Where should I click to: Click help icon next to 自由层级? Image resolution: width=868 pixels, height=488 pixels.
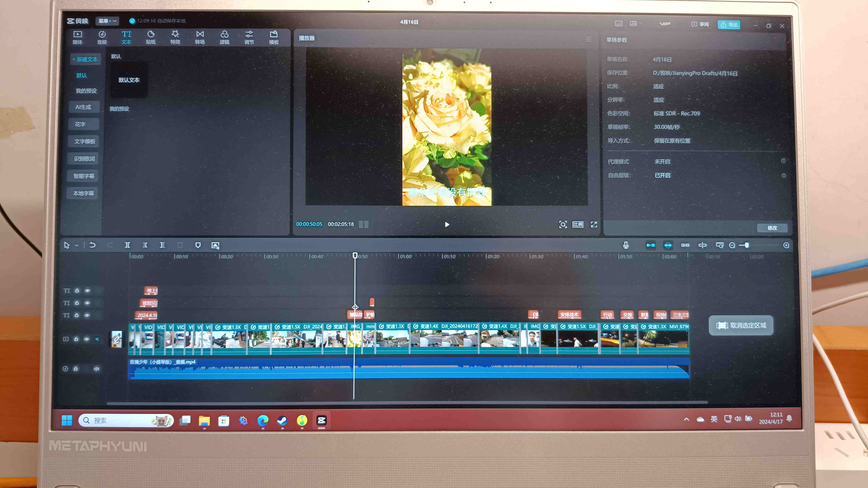[x=783, y=175]
